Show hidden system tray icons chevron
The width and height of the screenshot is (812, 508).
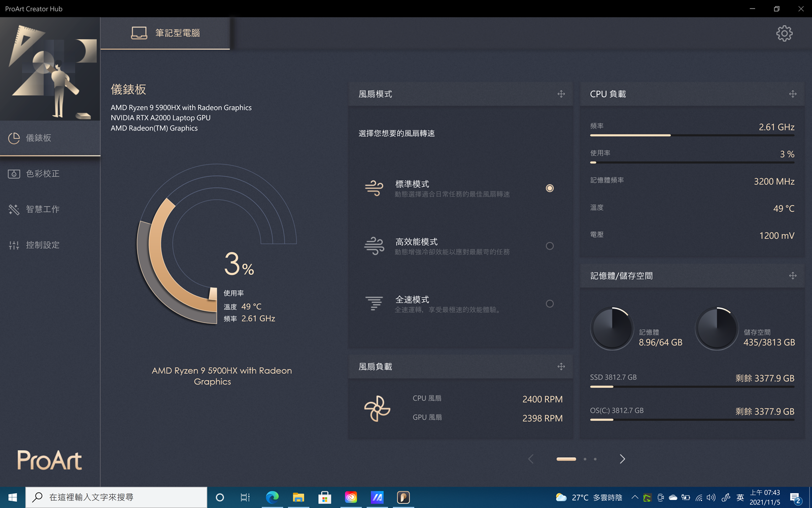pos(634,497)
